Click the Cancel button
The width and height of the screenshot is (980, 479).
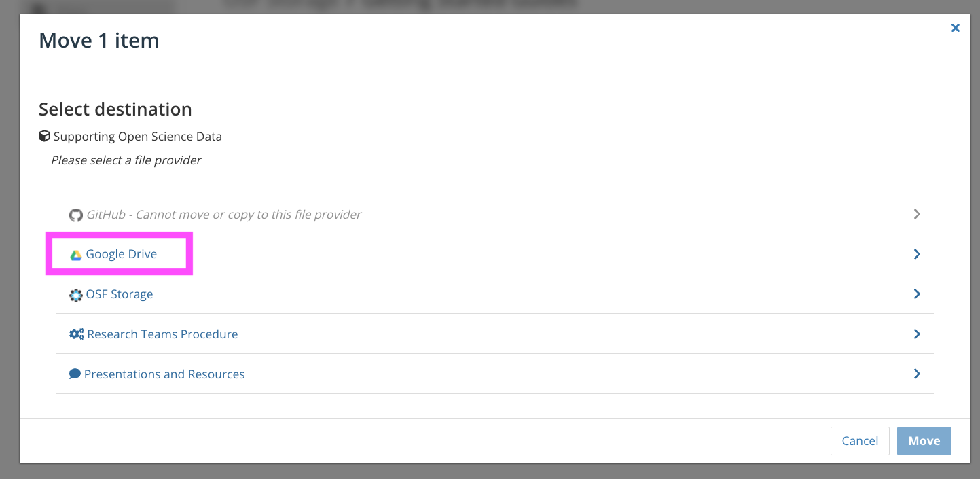pos(860,441)
